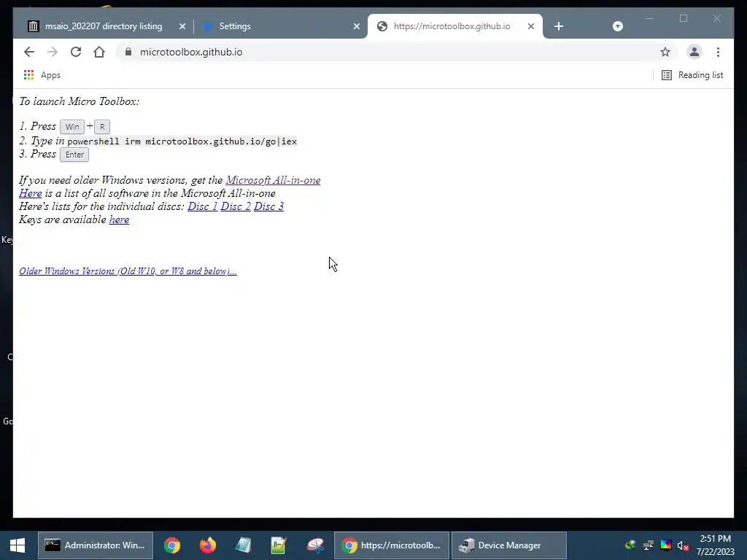Viewport: 747px width, 560px height.
Task: Open the keys 'here' link
Action: (x=119, y=219)
